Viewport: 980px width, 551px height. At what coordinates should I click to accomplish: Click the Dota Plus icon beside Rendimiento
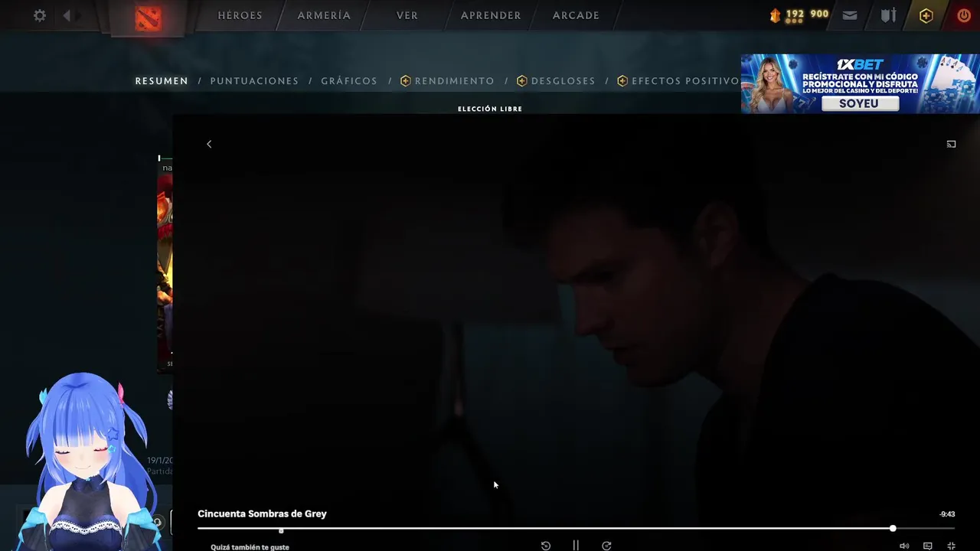pyautogui.click(x=406, y=81)
